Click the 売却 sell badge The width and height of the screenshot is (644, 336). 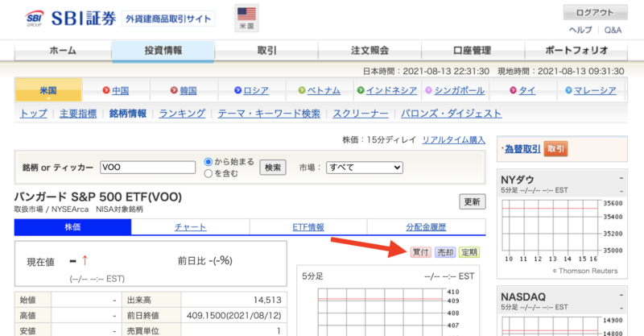pos(445,252)
